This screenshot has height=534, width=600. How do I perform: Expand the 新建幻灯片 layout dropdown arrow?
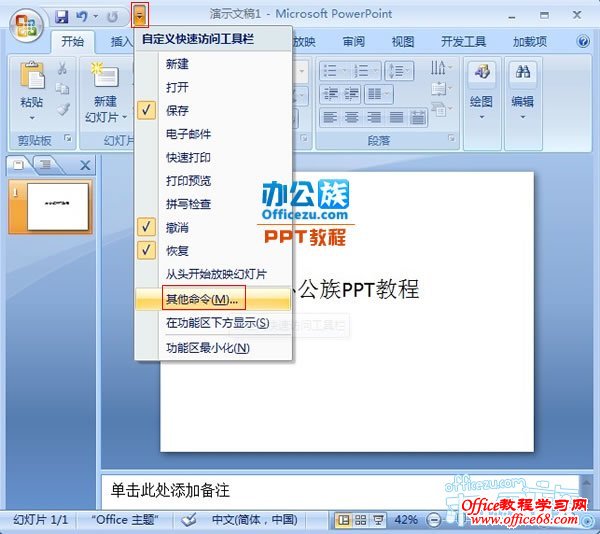(125, 117)
